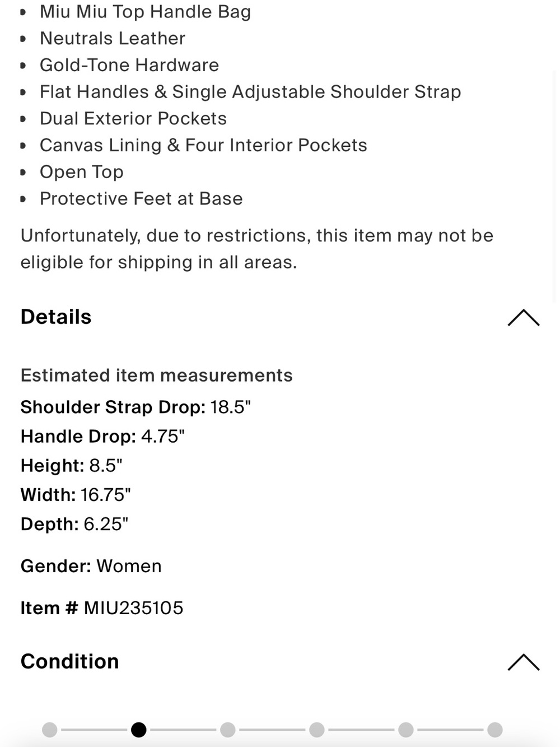Collapse the Details section chevron
The image size is (560, 747).
[523, 317]
